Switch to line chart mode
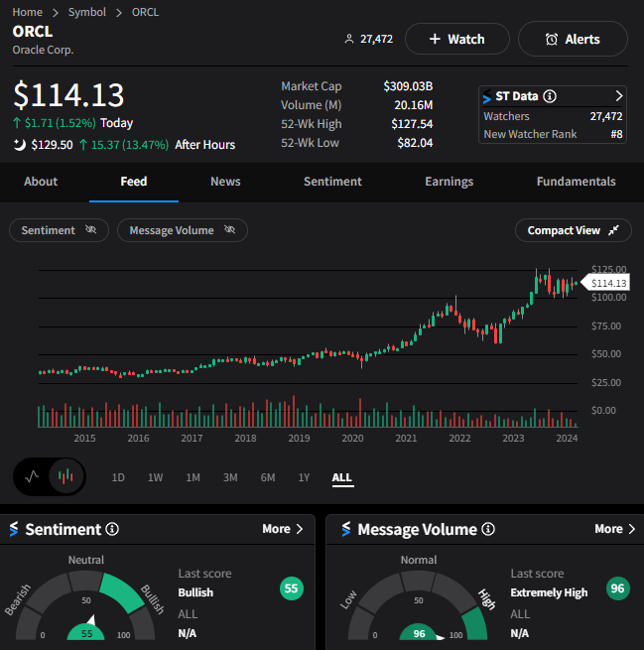The width and height of the screenshot is (644, 650). (32, 476)
